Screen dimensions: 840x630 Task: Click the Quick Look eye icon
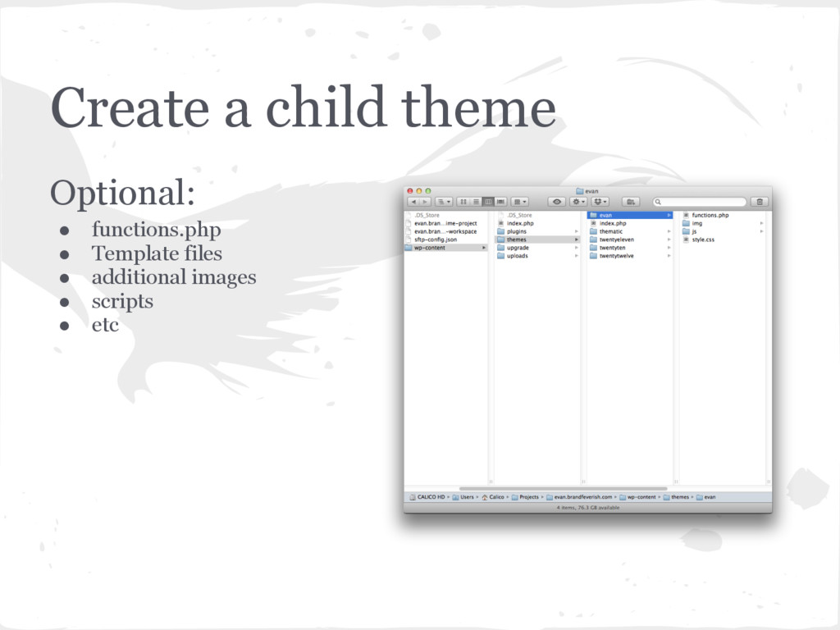(557, 202)
